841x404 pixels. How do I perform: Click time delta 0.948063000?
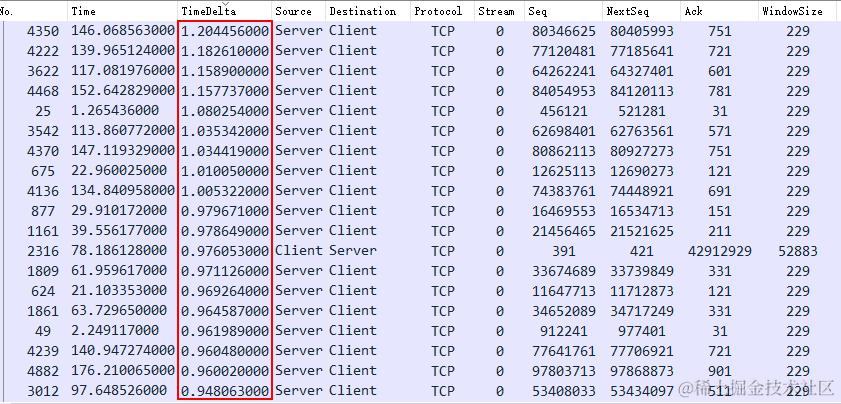(x=225, y=391)
